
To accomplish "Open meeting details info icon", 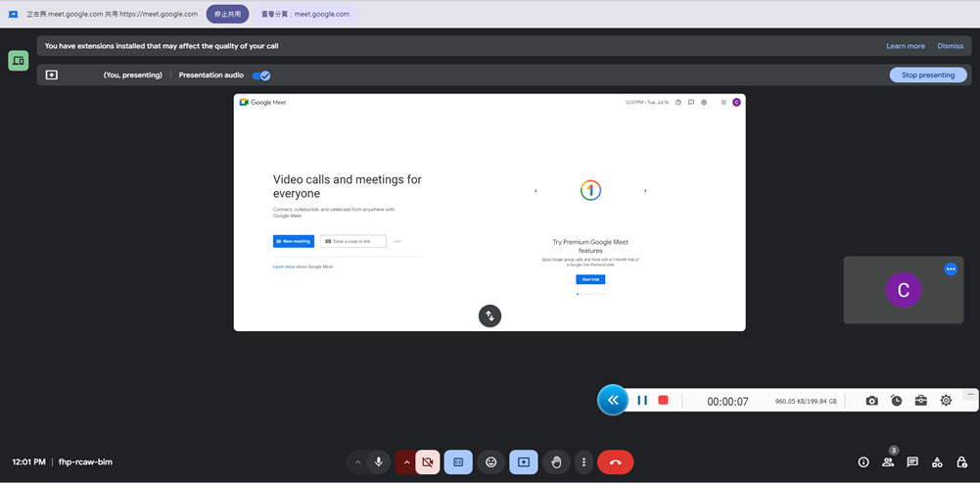I will (x=863, y=462).
